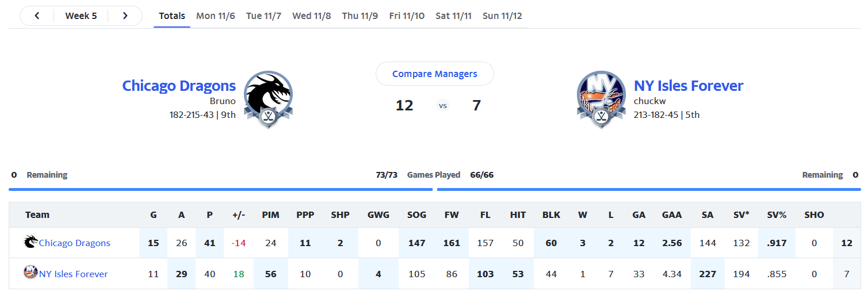Image resolution: width=868 pixels, height=295 pixels.
Task: Go to previous week with left chevron
Action: (37, 16)
